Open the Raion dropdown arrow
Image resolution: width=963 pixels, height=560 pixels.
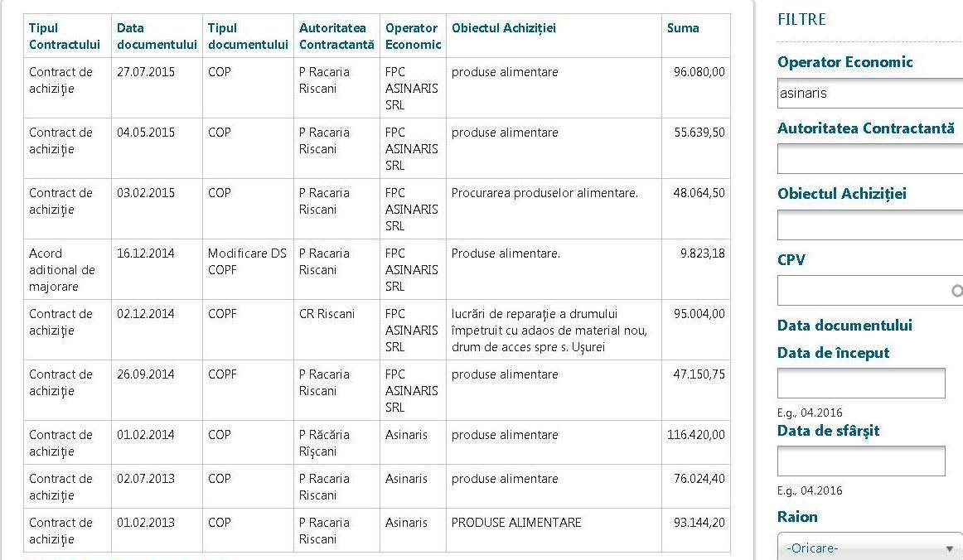(949, 548)
